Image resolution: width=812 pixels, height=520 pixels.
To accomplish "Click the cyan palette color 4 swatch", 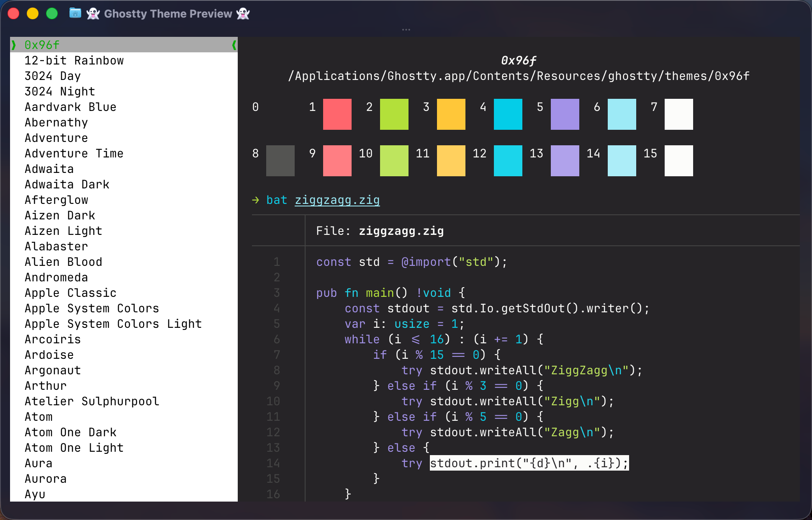I will (x=508, y=114).
